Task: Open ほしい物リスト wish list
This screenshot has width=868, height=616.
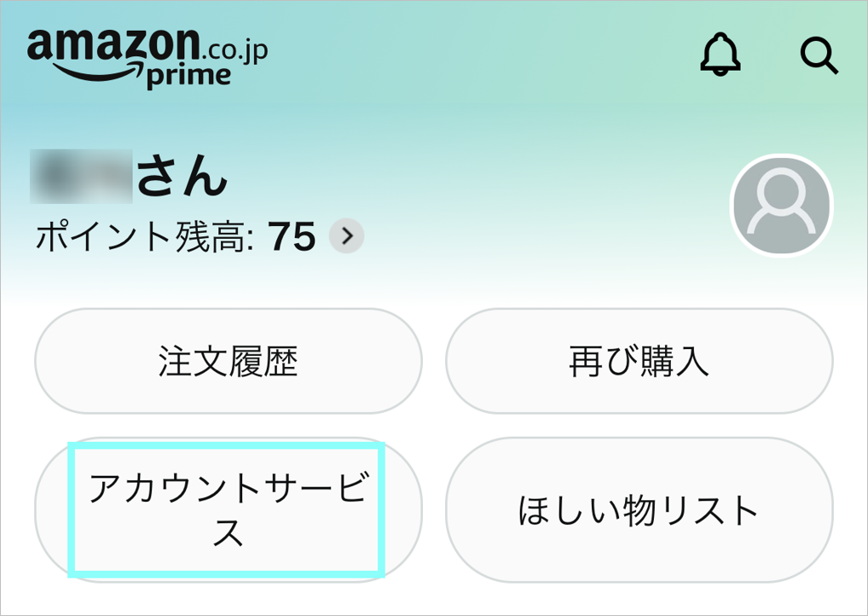Action: (638, 509)
